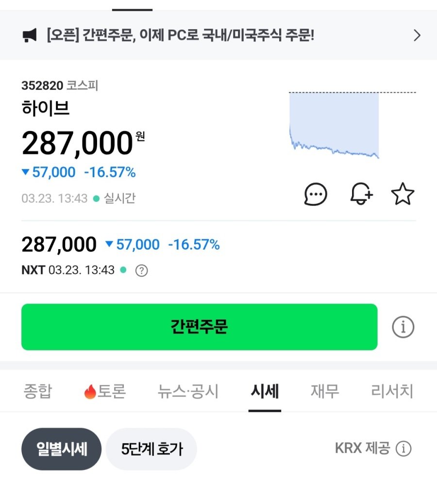Open info icon beside KRX 제공
The image size is (437, 504).
(403, 449)
